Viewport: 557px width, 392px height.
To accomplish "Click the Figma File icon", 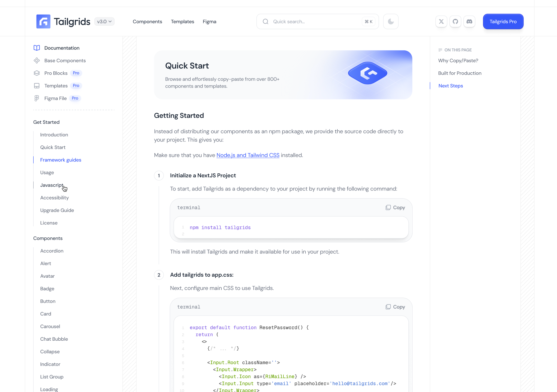I will click(x=37, y=98).
